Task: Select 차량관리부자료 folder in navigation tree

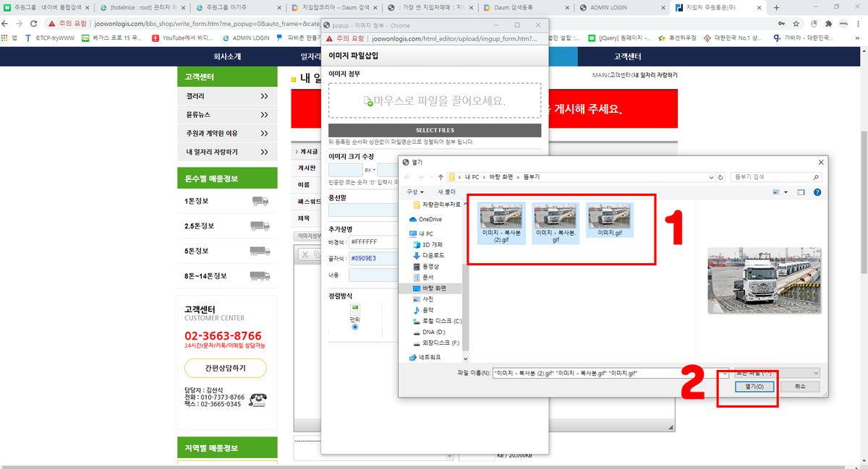Action: [437, 205]
